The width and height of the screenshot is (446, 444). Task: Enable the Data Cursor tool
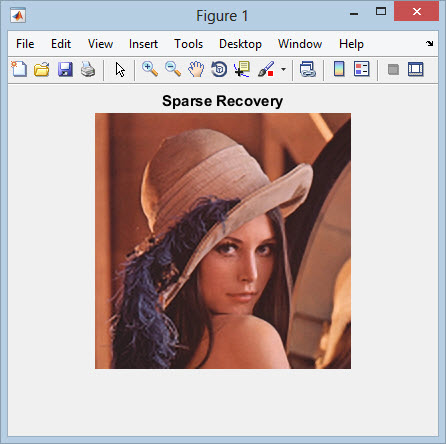click(242, 69)
